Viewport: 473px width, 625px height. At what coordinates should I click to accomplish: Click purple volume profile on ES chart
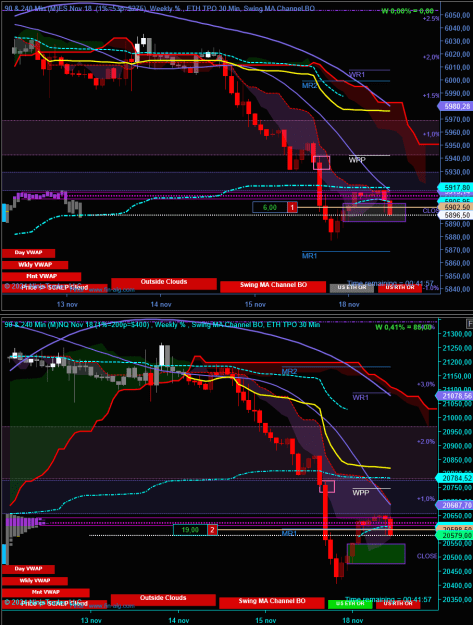[40, 196]
